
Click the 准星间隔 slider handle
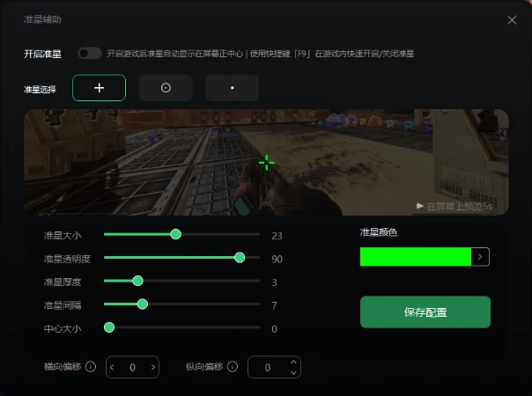click(143, 304)
